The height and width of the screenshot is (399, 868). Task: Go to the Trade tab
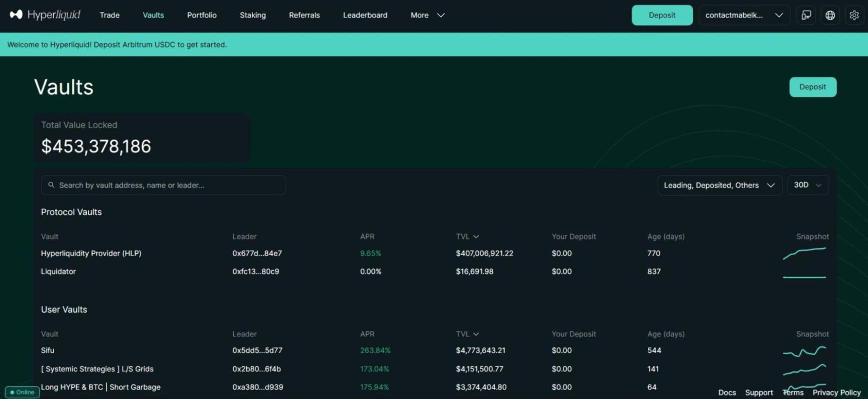(x=109, y=15)
